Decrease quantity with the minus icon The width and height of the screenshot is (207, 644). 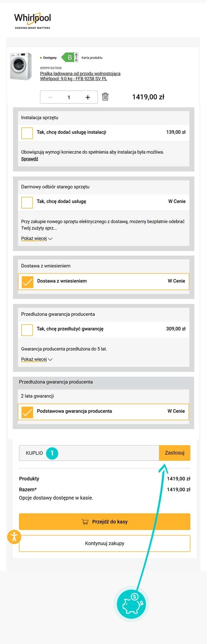click(50, 97)
